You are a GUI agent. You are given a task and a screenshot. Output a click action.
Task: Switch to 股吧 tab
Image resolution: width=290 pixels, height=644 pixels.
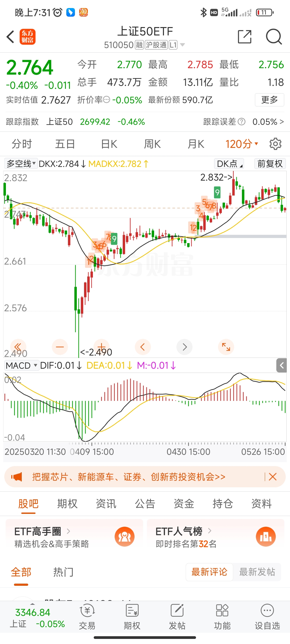(x=28, y=504)
